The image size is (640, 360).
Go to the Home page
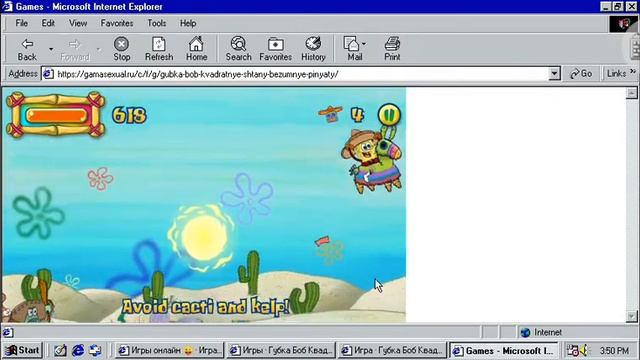coord(196,49)
